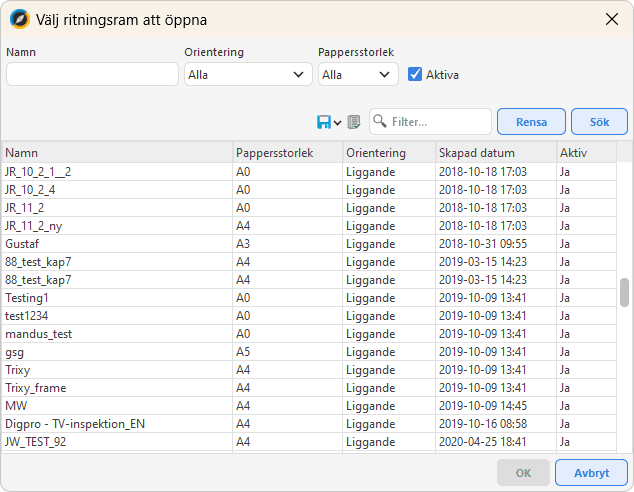Screen dimensions: 634x492
Task: Sort by the Skapad datum column header
Action: click(494, 153)
